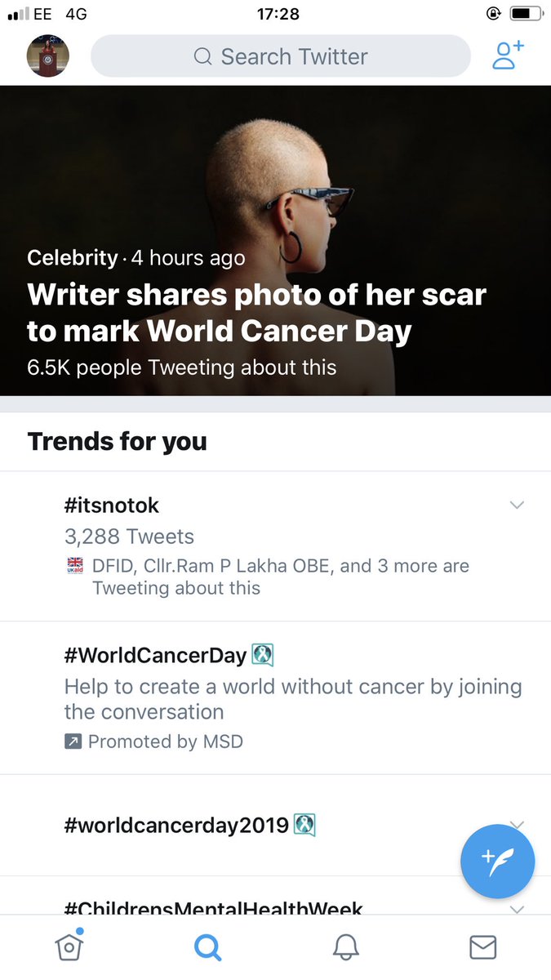The width and height of the screenshot is (551, 980).
Task: Open the profile avatar menu
Action: pyautogui.click(x=48, y=56)
